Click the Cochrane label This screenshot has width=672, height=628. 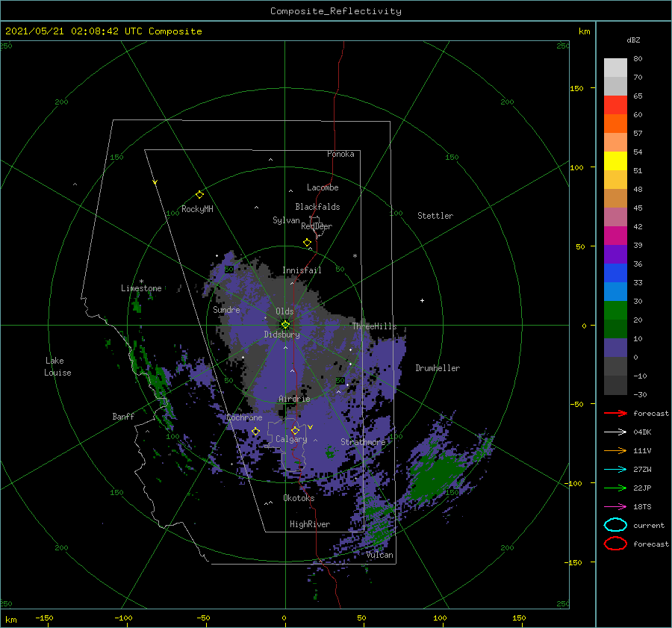tap(244, 417)
